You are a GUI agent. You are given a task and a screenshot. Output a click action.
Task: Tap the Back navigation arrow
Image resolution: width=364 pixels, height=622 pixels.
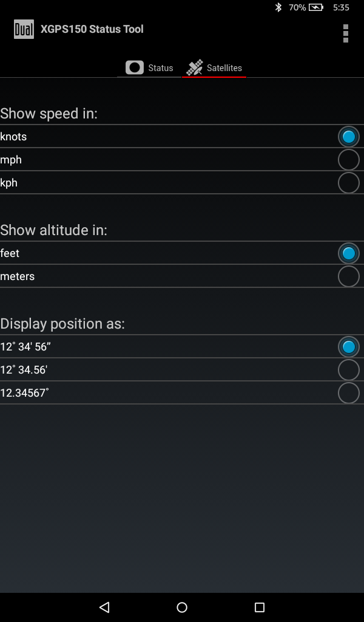click(x=104, y=607)
